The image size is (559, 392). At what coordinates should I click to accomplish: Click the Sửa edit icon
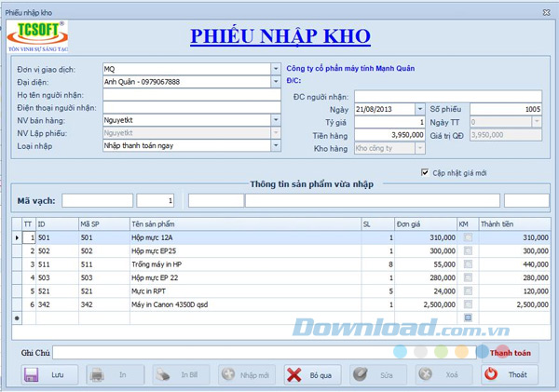360,374
